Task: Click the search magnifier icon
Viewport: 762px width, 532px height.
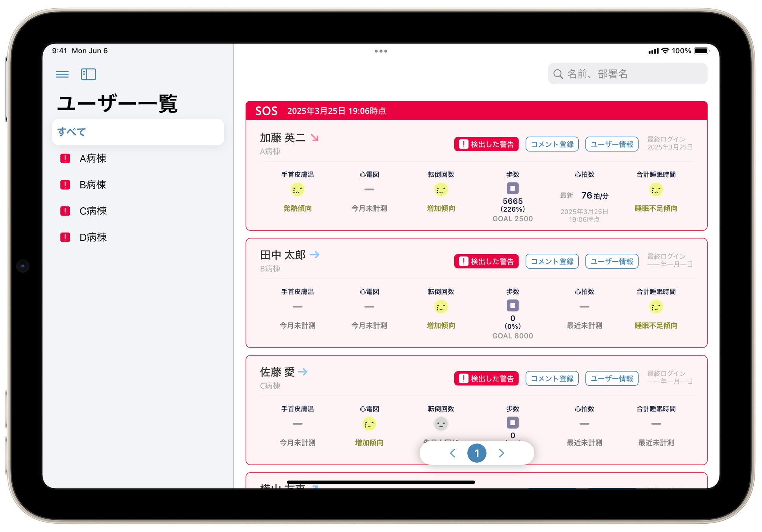Action: point(558,74)
